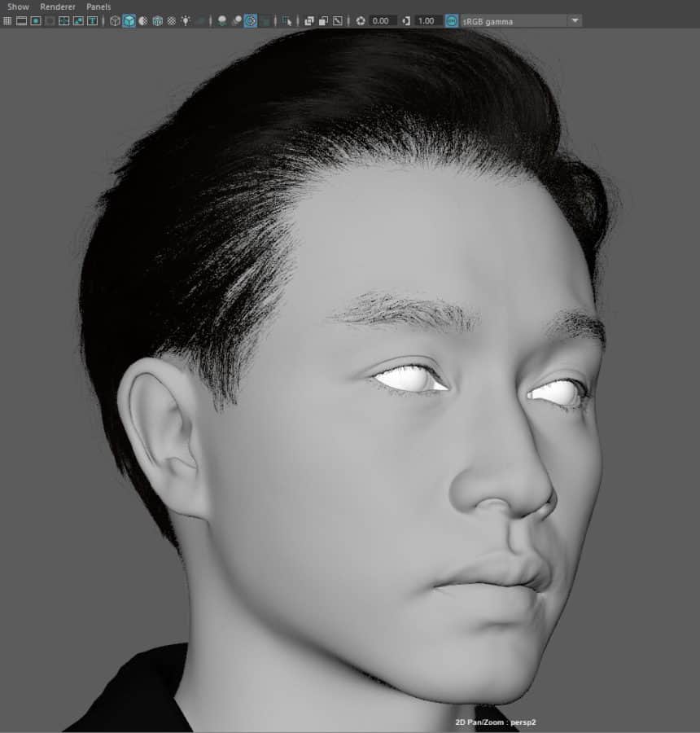The height and width of the screenshot is (733, 700).
Task: Toggle the Motion Blur icon
Action: [x=236, y=21]
